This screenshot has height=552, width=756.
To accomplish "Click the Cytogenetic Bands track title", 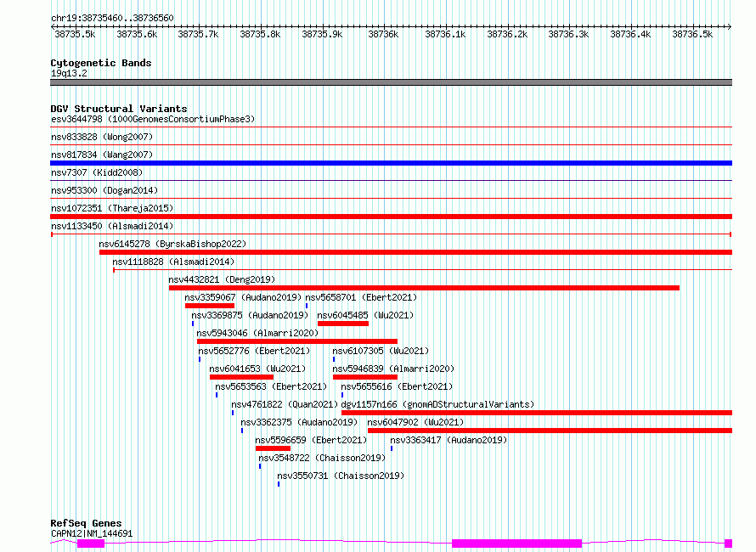I will (101, 63).
